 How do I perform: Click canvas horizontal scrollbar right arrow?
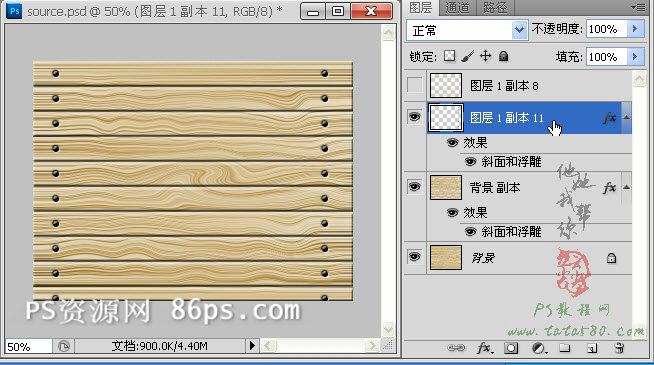371,346
